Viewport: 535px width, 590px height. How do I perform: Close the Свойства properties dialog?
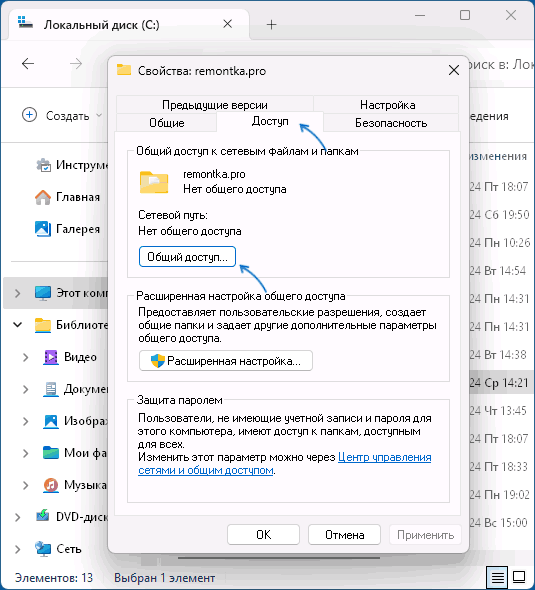[454, 70]
